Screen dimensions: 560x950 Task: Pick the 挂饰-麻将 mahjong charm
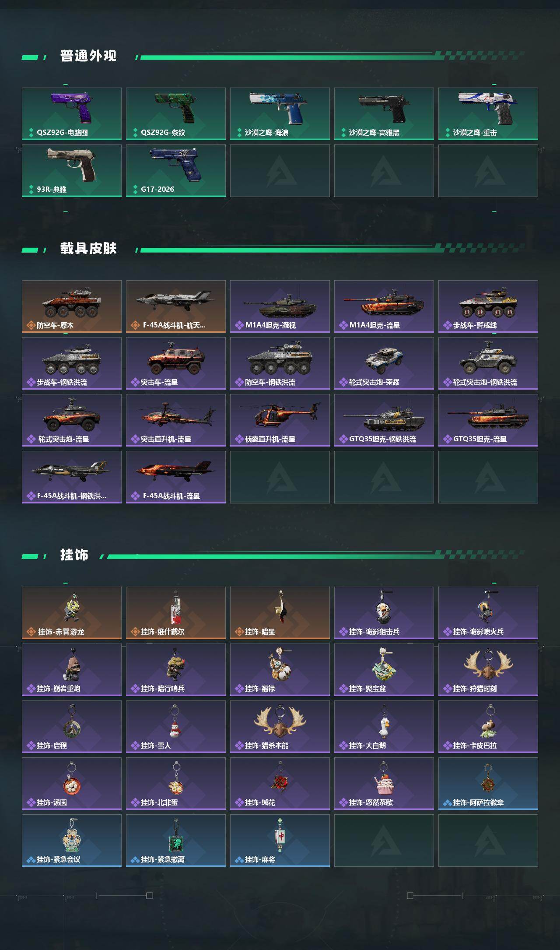coord(280,841)
